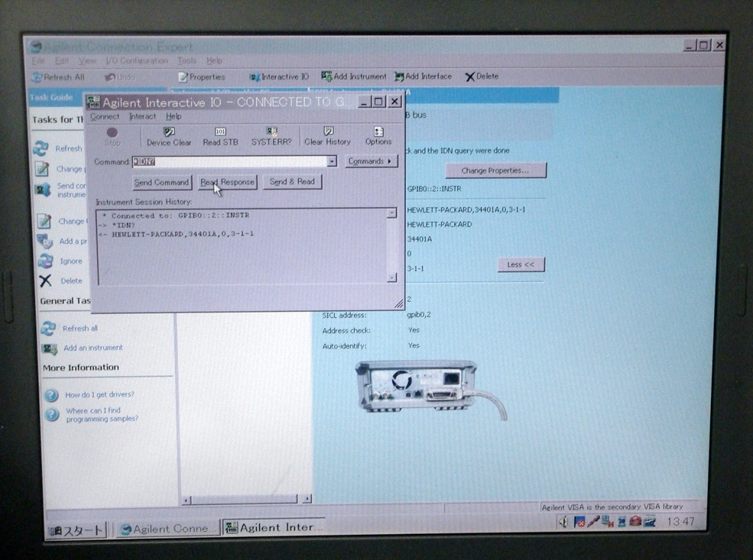Click the Change Properties... button
The image size is (753, 560).
click(495, 170)
